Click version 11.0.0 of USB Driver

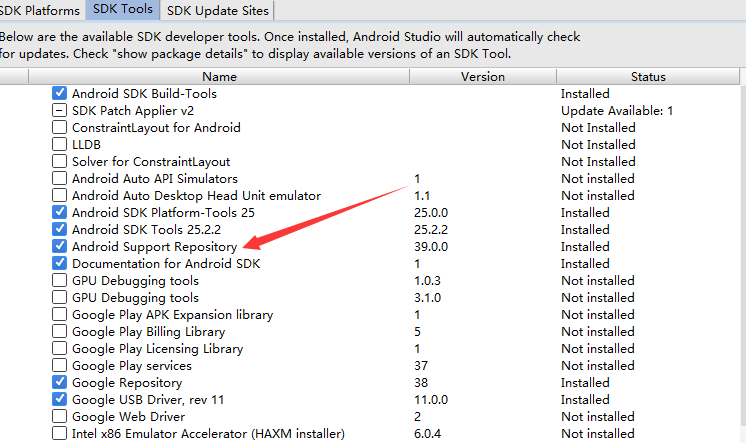[431, 400]
